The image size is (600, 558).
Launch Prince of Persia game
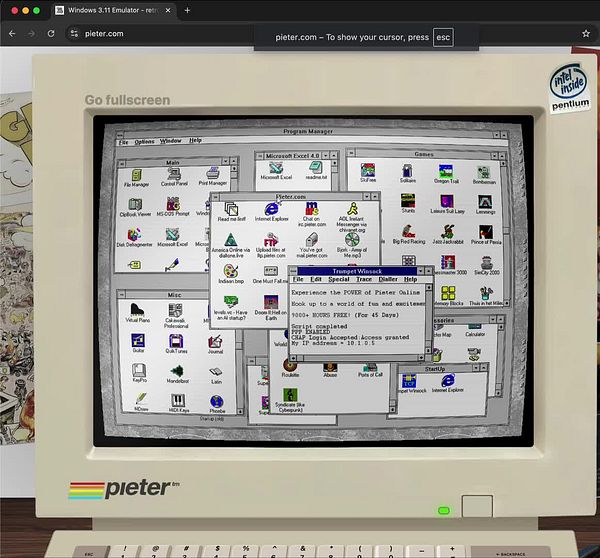[x=486, y=235]
